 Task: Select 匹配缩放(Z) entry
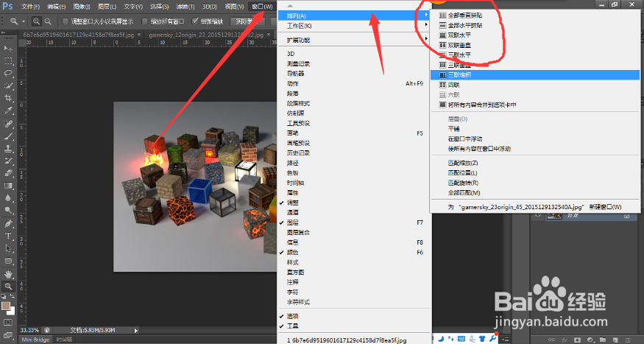pyautogui.click(x=534, y=164)
